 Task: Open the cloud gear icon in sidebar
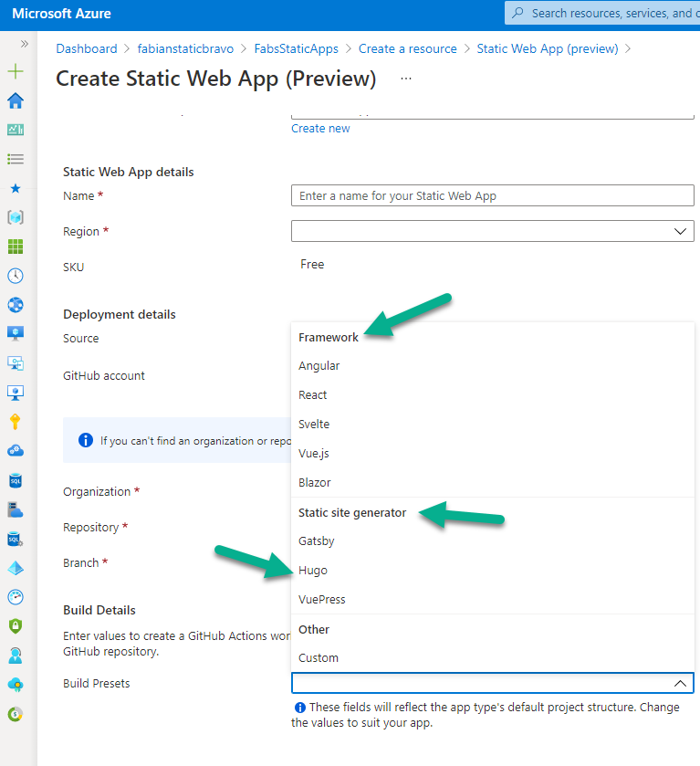coord(16,451)
